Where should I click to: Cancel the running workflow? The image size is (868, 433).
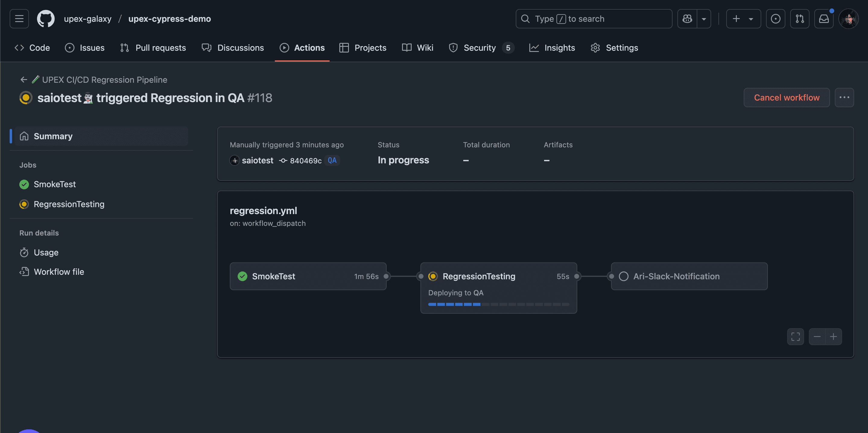[787, 98]
